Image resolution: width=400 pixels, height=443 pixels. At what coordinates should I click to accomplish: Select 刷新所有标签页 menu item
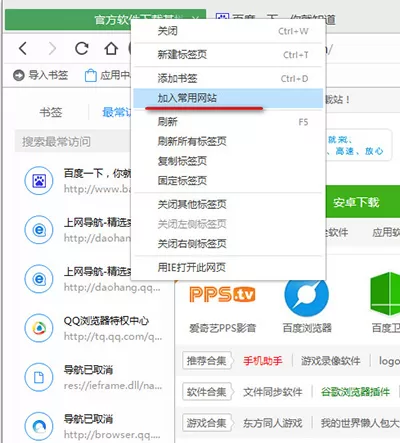(x=229, y=141)
